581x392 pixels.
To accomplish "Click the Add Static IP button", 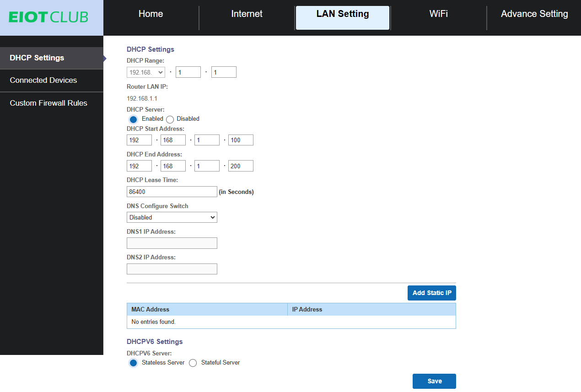I will (431, 293).
